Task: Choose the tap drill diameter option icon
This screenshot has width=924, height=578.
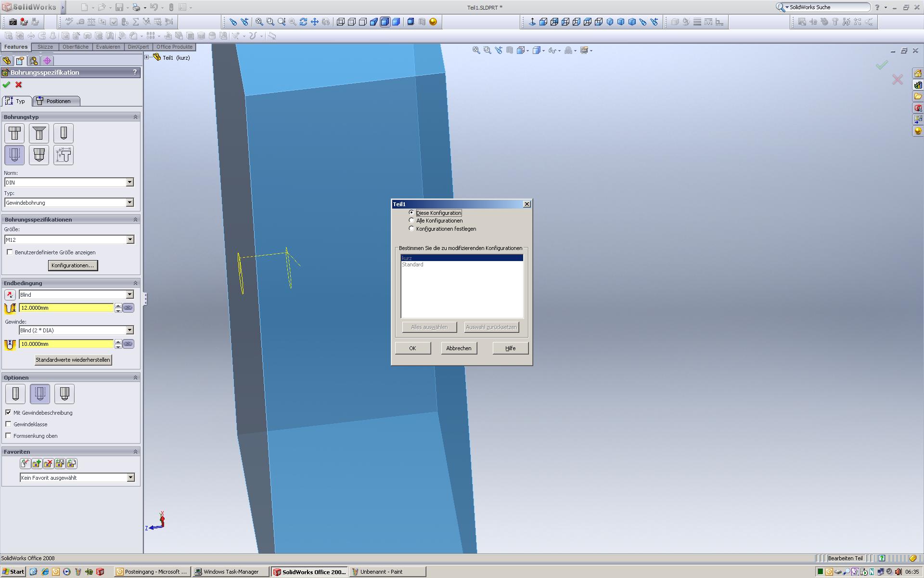Action: pos(15,394)
